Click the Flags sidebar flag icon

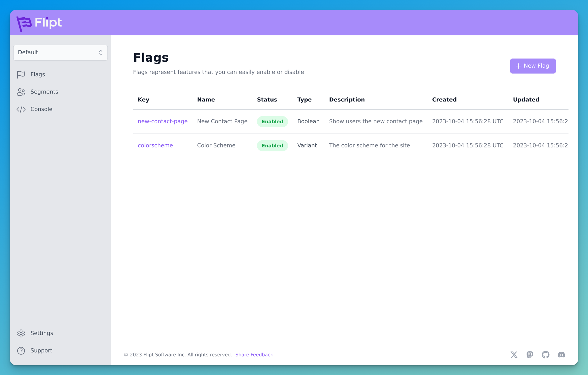click(x=21, y=74)
